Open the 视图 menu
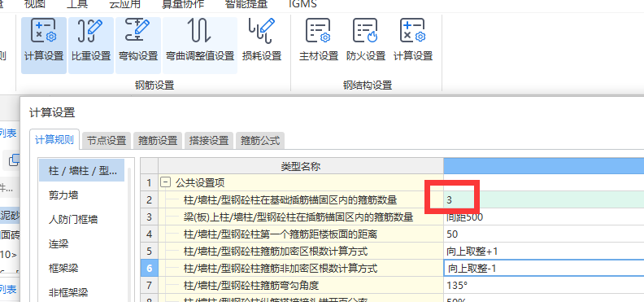 [x=34, y=4]
